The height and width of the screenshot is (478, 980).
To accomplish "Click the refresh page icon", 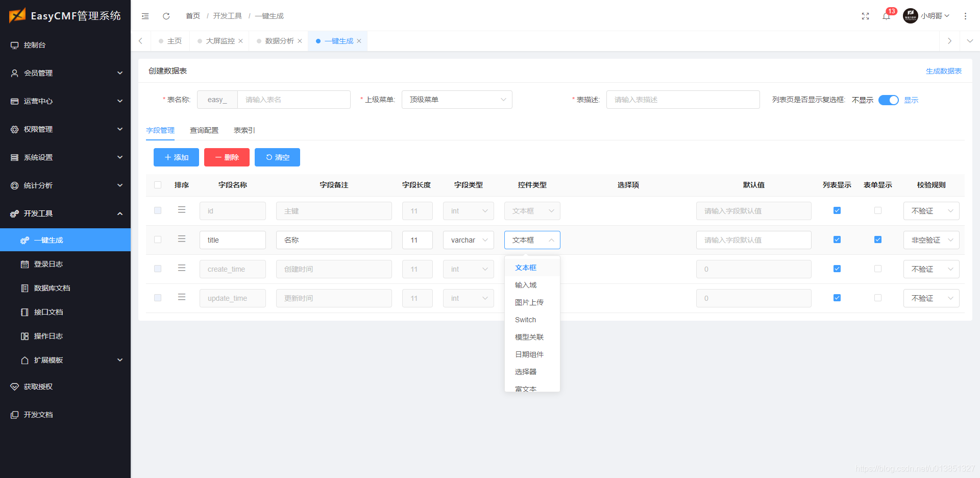I will click(x=166, y=16).
